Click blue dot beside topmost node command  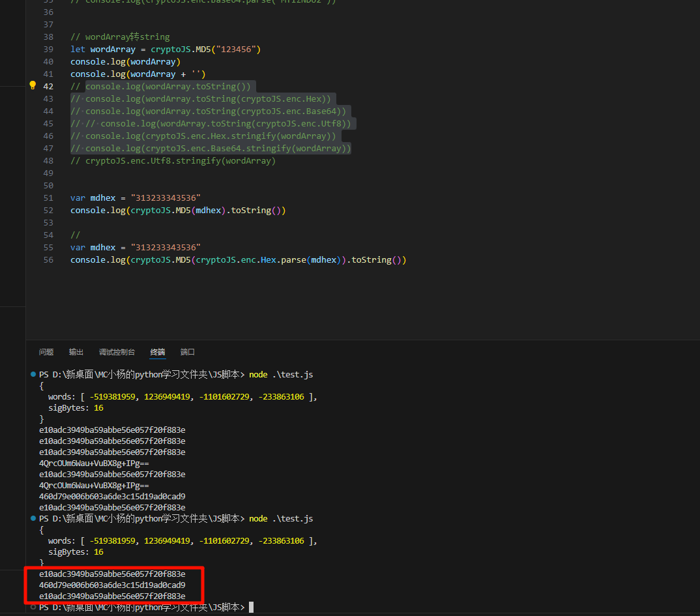pyautogui.click(x=33, y=375)
